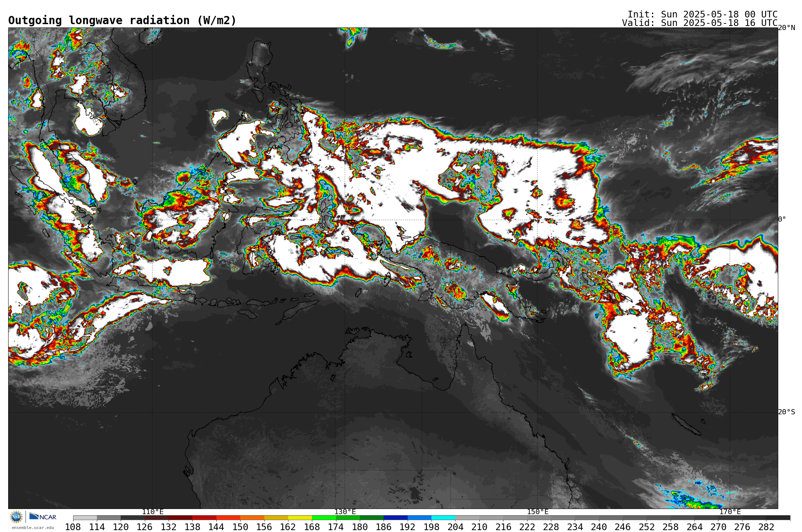Click the 'Init: Sun 2025-05-18 00 UTC' line
Image resolution: width=802 pixels, height=532 pixels.
[x=702, y=14]
